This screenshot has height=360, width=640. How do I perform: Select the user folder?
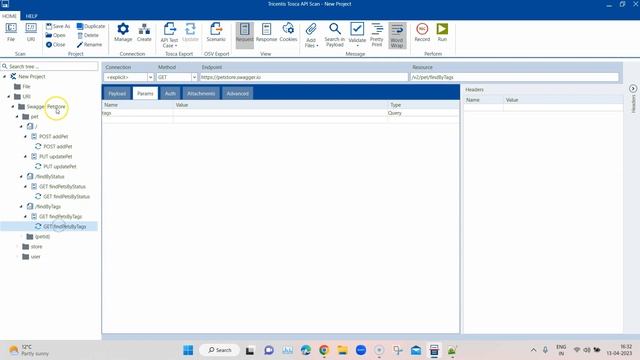[31, 257]
